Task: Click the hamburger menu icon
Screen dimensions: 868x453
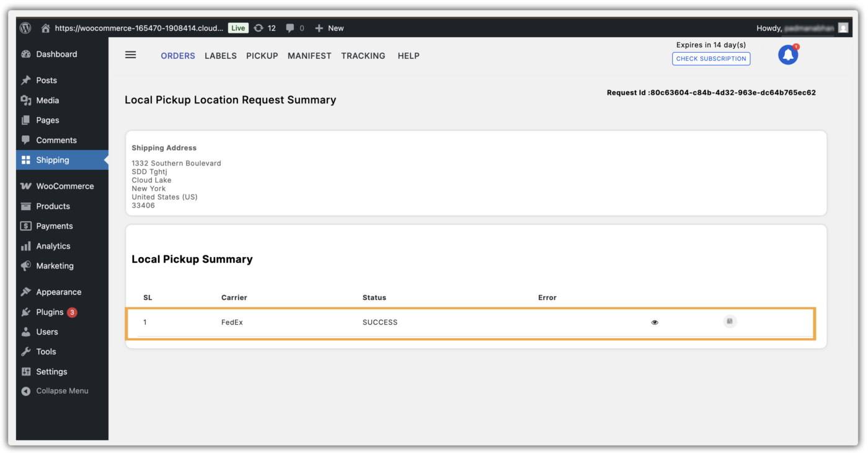Action: (x=130, y=55)
